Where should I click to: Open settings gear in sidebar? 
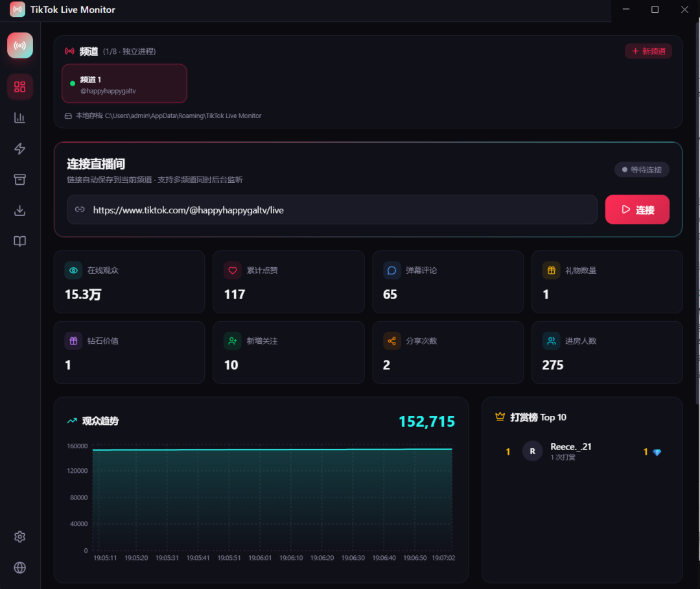(19, 536)
